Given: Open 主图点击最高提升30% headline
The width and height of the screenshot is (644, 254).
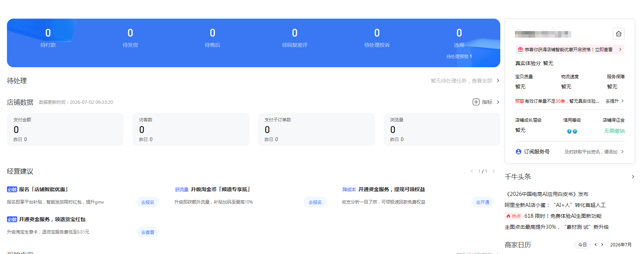Looking at the screenshot, I should coord(557,227).
